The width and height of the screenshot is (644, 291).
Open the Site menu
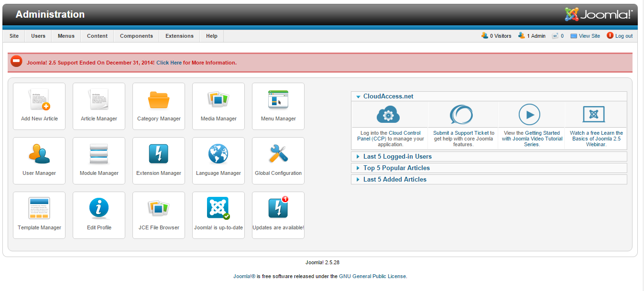point(14,36)
